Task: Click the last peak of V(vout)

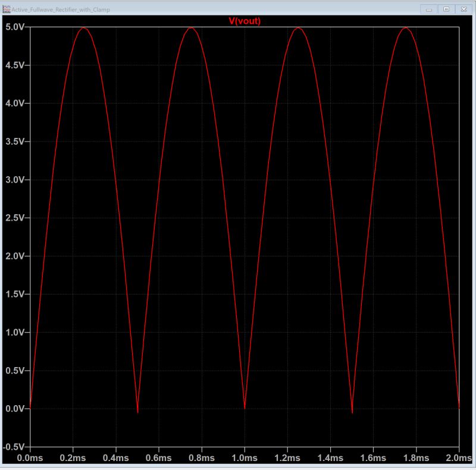Action: (x=406, y=28)
